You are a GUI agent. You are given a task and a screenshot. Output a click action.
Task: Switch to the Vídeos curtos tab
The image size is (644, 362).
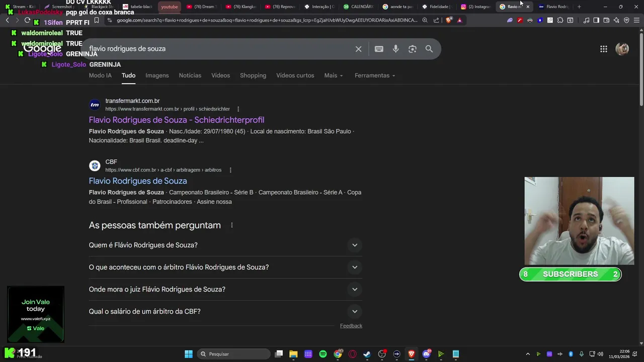pos(295,75)
